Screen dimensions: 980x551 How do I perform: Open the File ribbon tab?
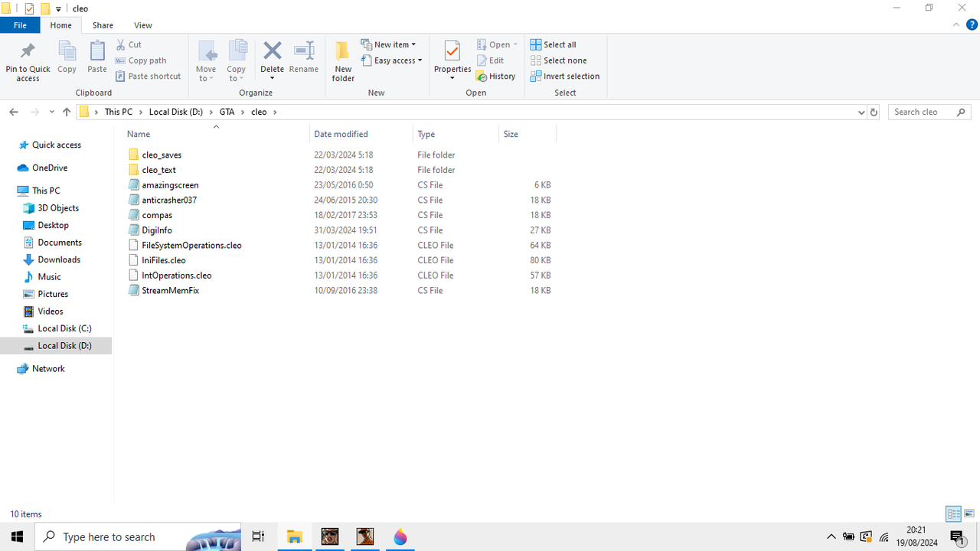point(20,25)
